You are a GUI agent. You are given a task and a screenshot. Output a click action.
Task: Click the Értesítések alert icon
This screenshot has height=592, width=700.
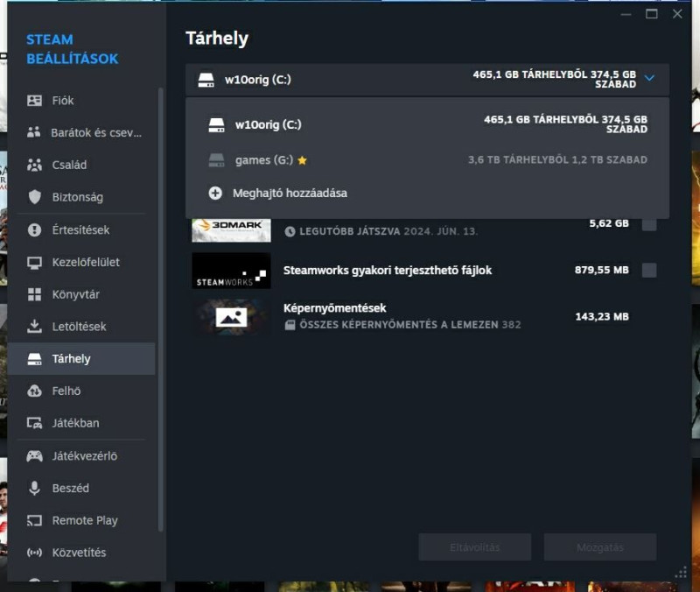tap(34, 229)
